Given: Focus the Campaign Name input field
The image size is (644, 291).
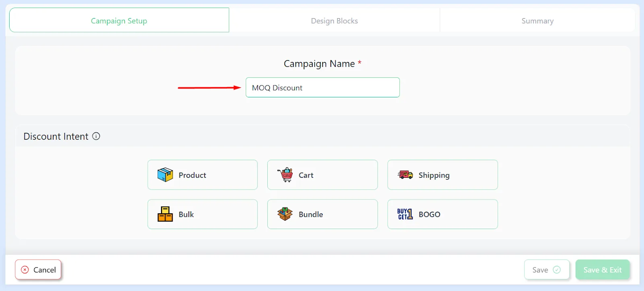Looking at the screenshot, I should click(x=323, y=87).
